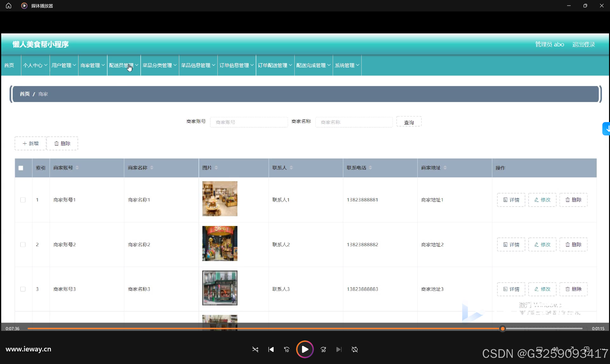610x364 pixels.
Task: Sort table by 商家账号 column
Action: click(x=77, y=168)
